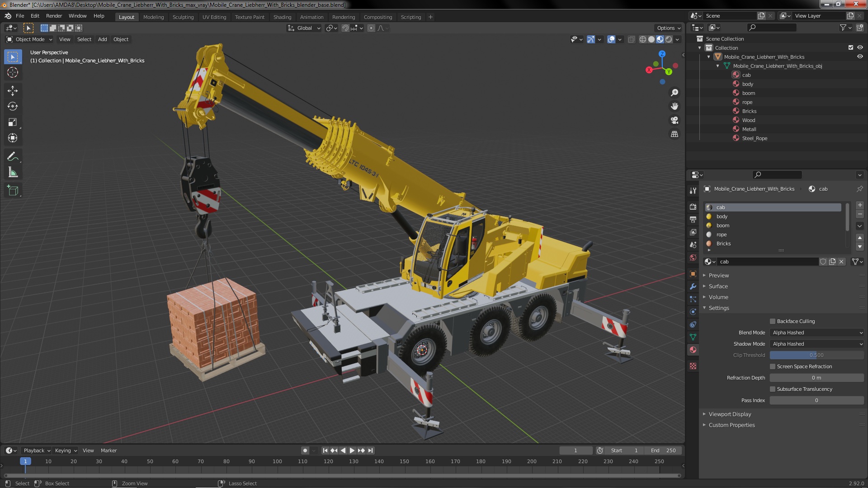The image size is (868, 488).
Task: Open the Object Data properties tab
Action: (693, 337)
